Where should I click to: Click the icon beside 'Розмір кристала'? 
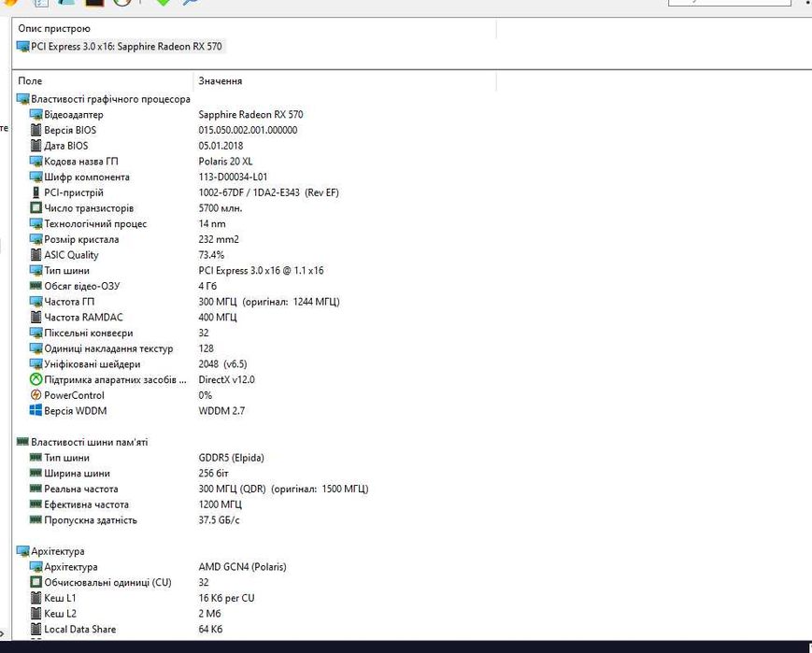click(36, 239)
